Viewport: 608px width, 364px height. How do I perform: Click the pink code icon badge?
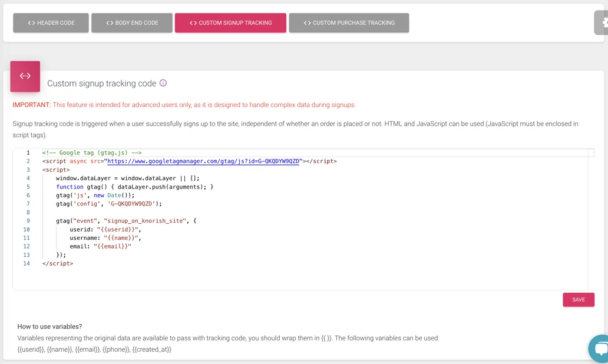coord(25,76)
